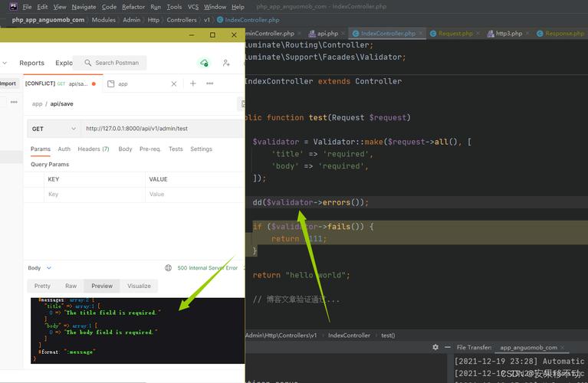The height and width of the screenshot is (383, 588).
Task: Close the IndexController.php editor tab
Action: click(x=421, y=34)
